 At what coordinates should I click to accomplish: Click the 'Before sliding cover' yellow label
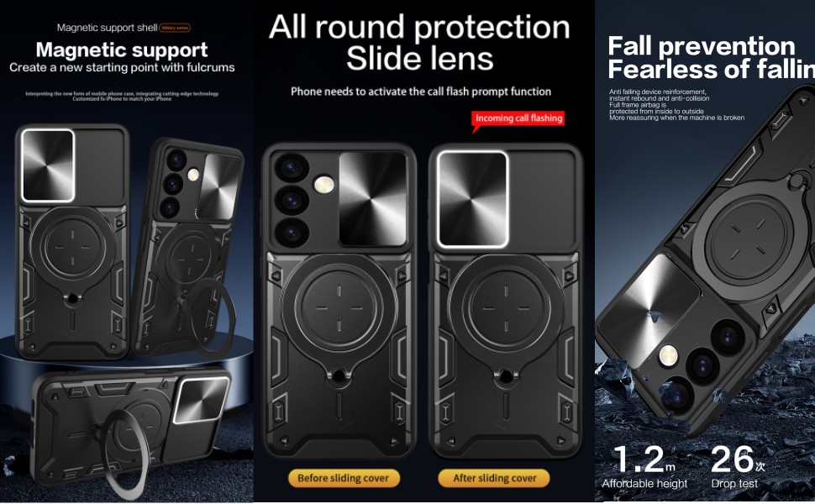(x=344, y=478)
